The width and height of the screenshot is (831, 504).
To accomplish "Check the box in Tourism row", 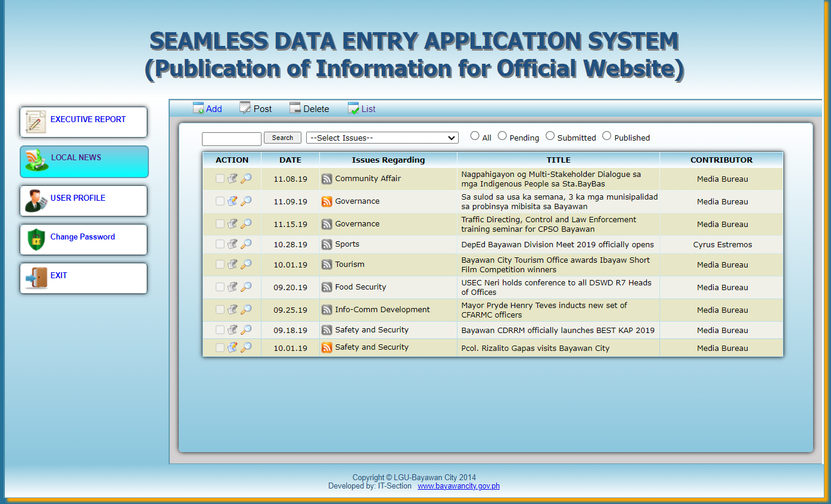I will click(x=220, y=264).
